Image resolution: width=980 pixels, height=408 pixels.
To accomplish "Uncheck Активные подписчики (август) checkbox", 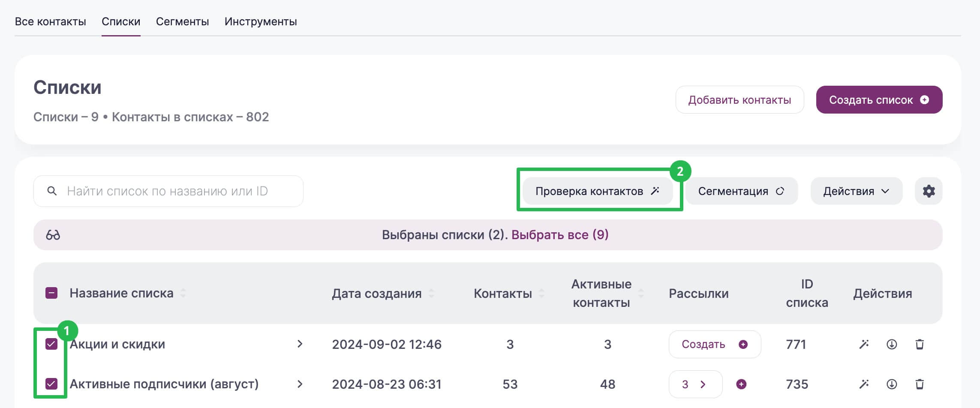I will click(x=51, y=384).
